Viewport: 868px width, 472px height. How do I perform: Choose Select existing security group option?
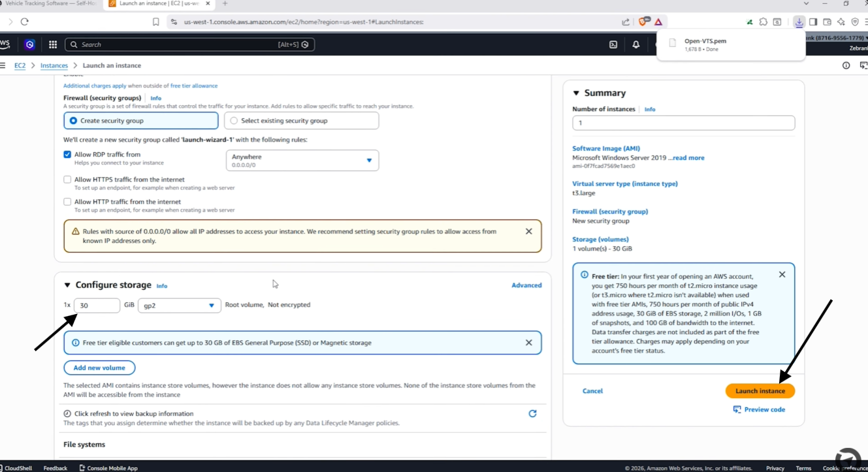click(301, 121)
